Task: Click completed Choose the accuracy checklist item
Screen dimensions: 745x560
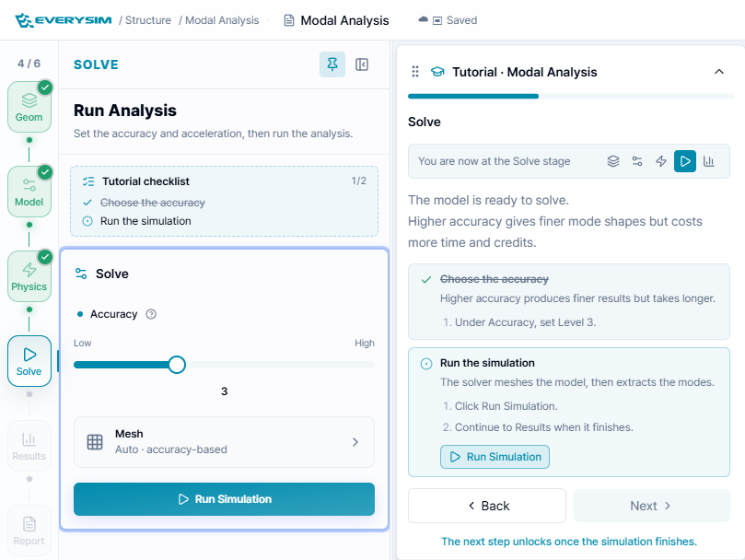Action: [153, 203]
